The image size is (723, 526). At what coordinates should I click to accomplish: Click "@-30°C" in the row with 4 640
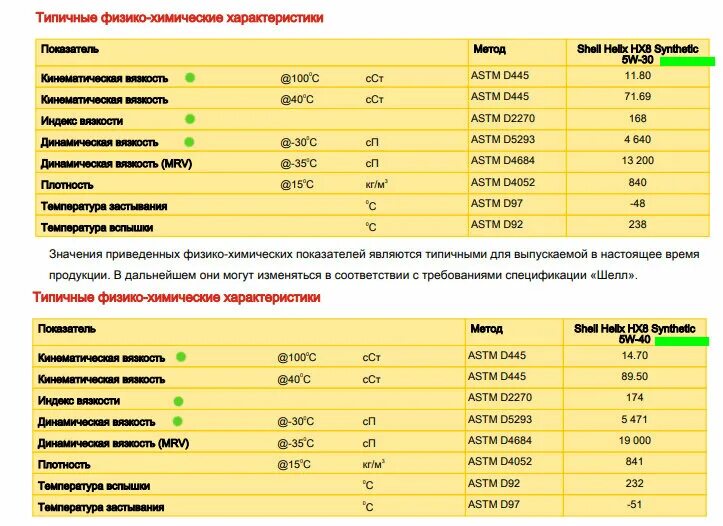(x=298, y=142)
